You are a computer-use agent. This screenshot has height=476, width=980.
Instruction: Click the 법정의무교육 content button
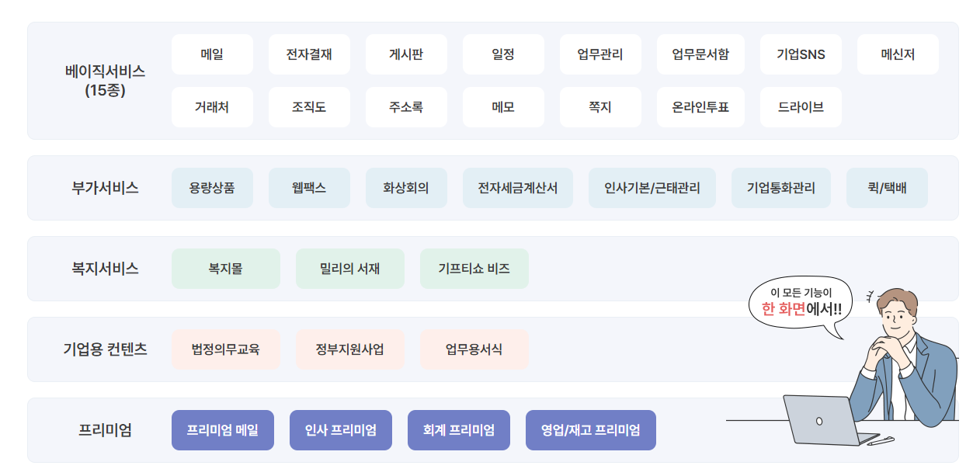(x=225, y=349)
